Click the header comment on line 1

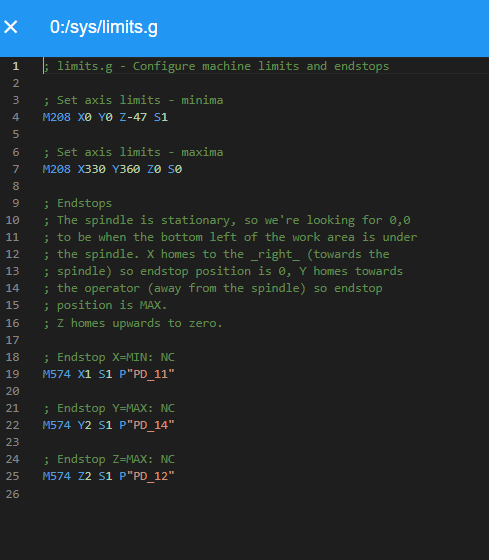tap(216, 66)
